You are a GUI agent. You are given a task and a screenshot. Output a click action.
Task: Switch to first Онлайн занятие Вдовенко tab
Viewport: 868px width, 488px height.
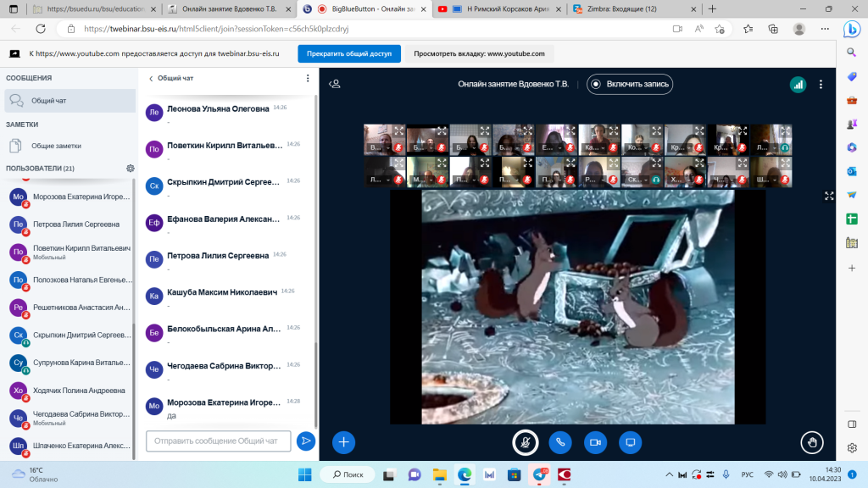229,8
